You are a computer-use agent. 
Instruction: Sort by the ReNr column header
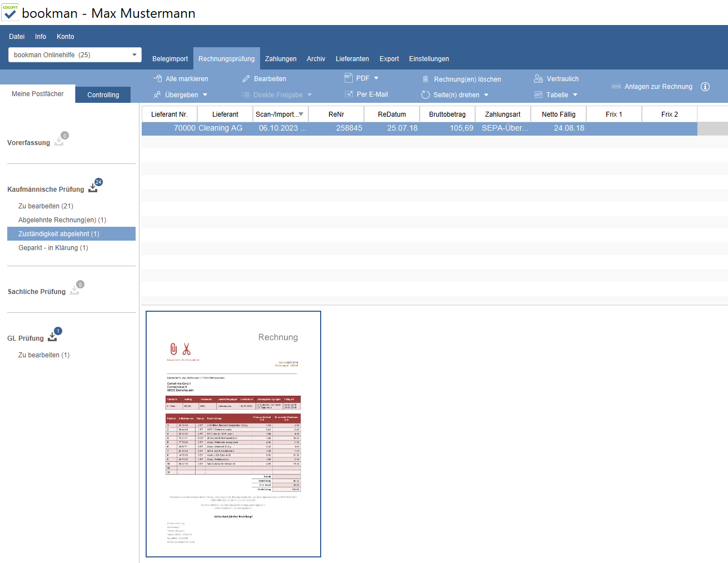point(336,114)
